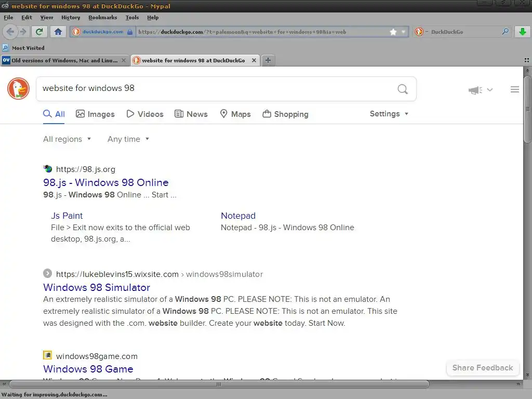Reload the current page
This screenshot has height=399, width=532.
click(x=39, y=32)
